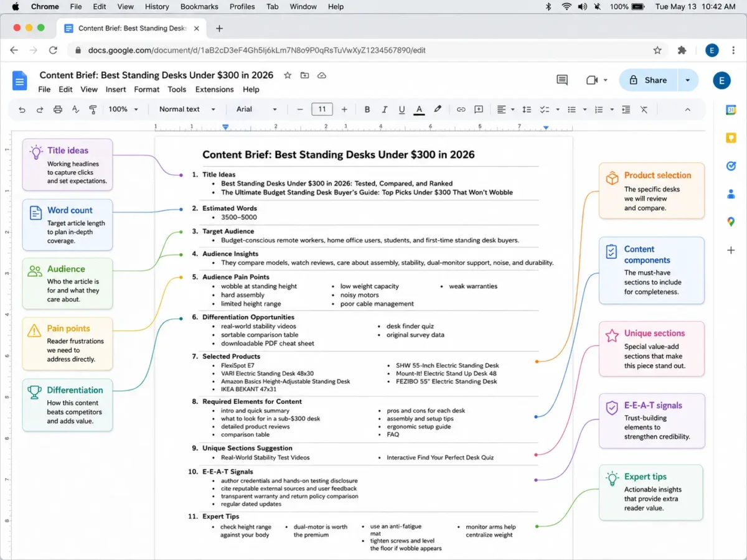The image size is (747, 560).
Task: Bookmark this page with the address bar star
Action: (657, 50)
